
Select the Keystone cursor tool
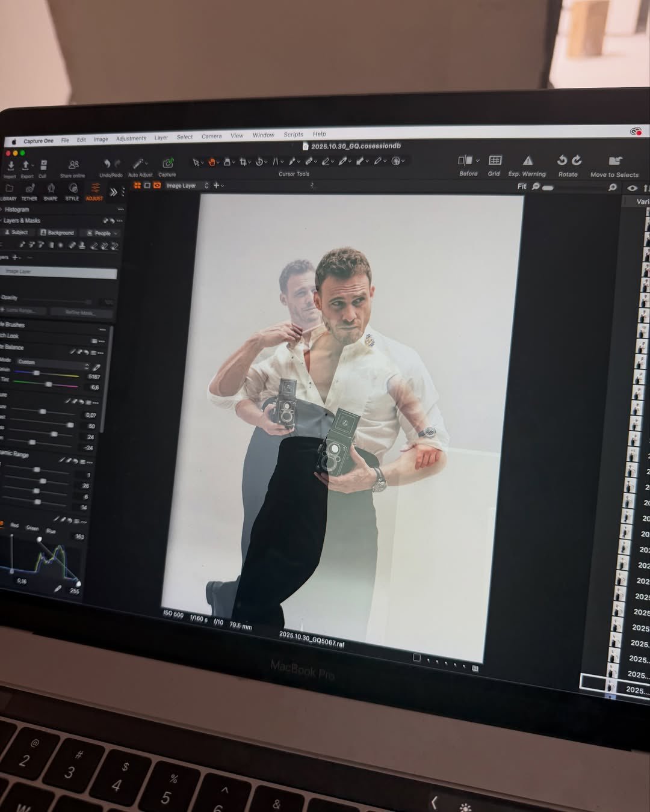[x=275, y=162]
